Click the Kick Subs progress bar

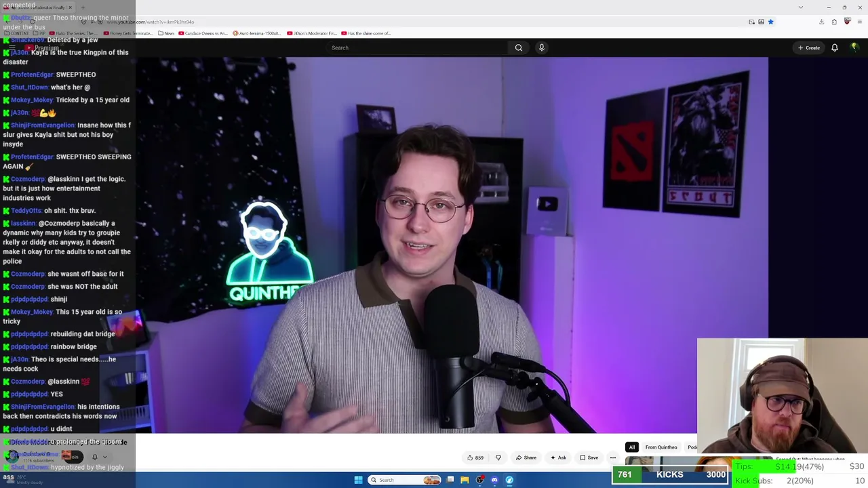click(800, 481)
